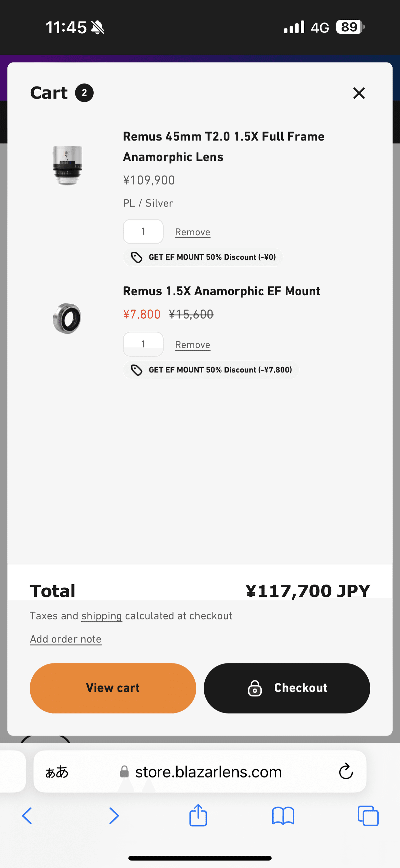Open the shipping policy link
The width and height of the screenshot is (400, 868).
click(x=102, y=616)
